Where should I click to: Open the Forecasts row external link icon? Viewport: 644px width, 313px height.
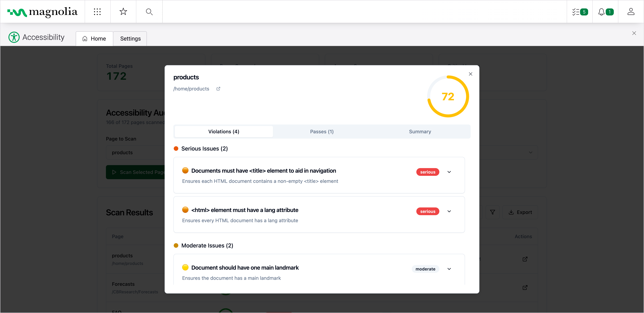click(525, 288)
